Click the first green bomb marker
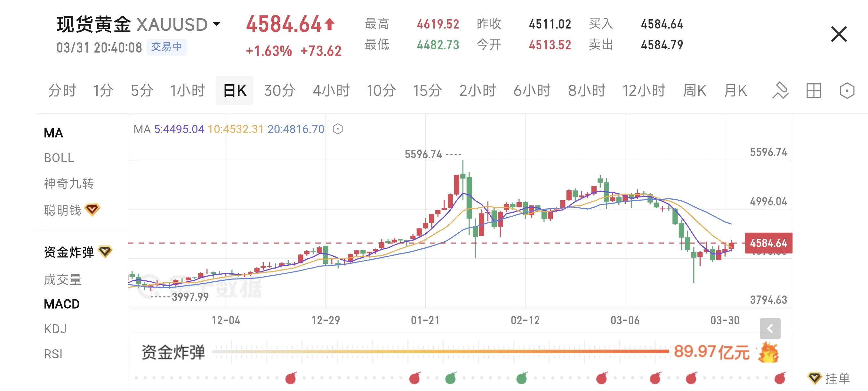 [450, 378]
